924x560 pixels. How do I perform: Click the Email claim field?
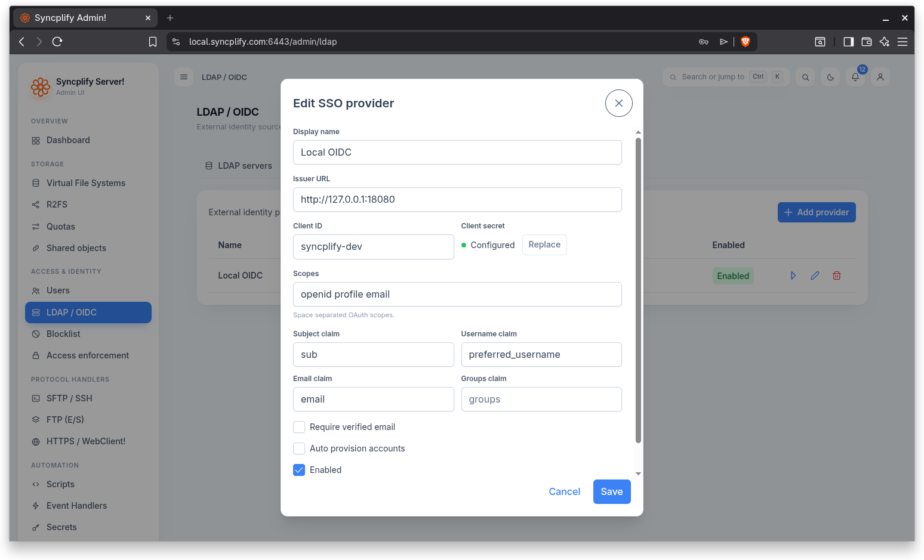(x=374, y=399)
